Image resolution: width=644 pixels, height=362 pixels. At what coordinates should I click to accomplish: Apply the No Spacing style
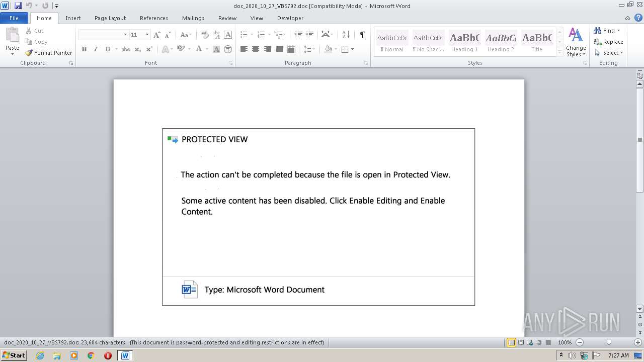pos(428,42)
